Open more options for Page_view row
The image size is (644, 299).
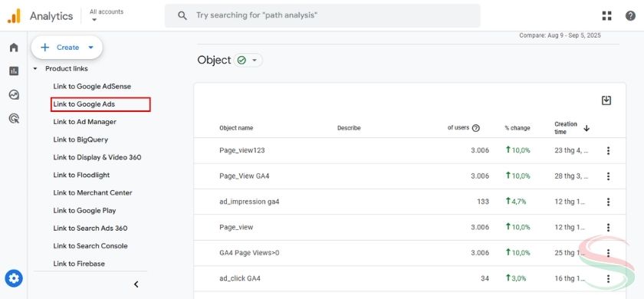(608, 227)
